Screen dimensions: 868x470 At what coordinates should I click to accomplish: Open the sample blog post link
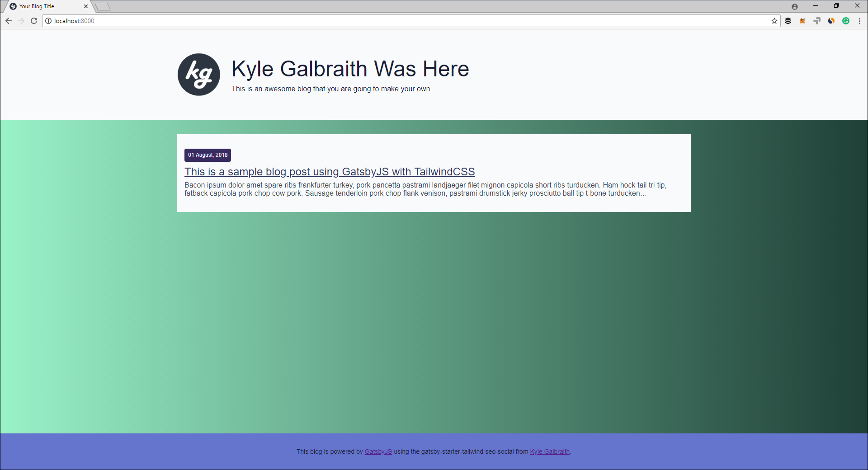point(330,172)
